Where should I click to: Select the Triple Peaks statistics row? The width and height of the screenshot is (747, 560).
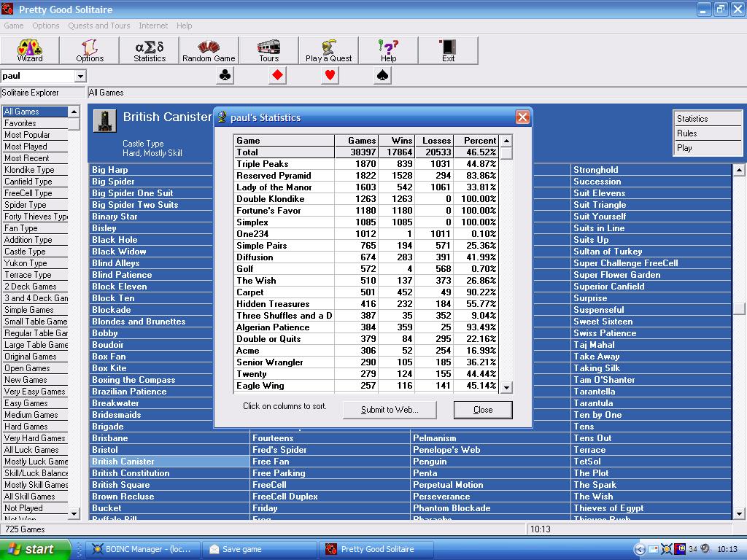click(366, 164)
